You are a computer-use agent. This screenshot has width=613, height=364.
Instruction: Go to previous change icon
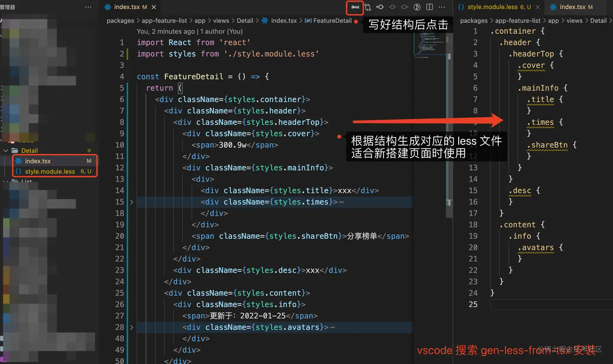380,7
